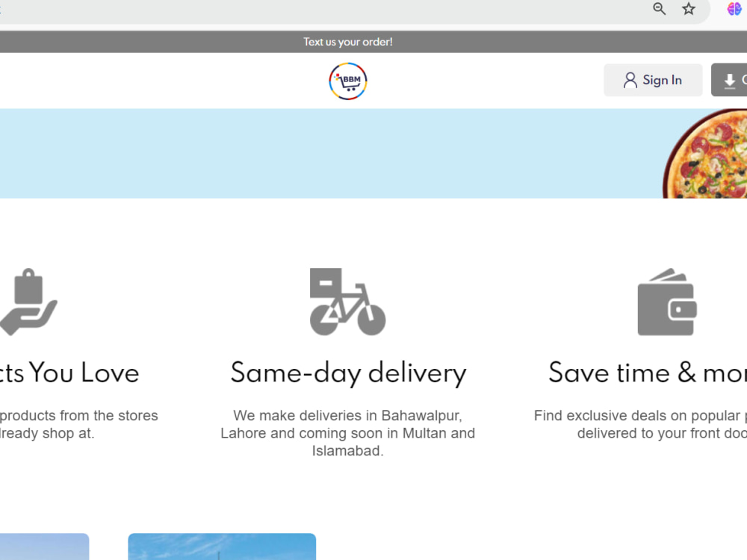This screenshot has width=747, height=560.
Task: Click the download arrow button
Action: click(729, 80)
